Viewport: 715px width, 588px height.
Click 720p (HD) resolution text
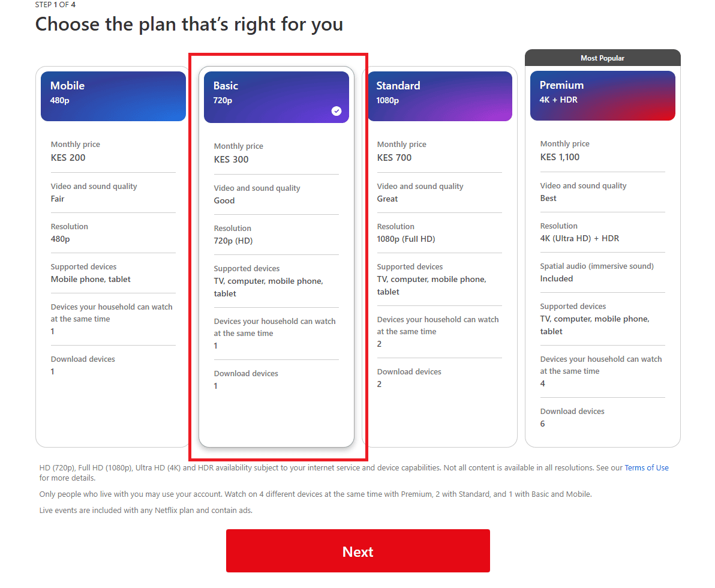click(x=233, y=241)
